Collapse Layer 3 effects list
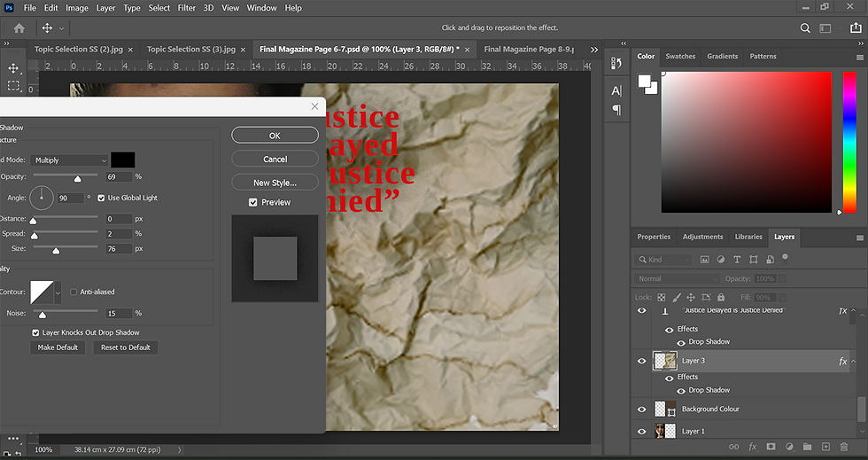 click(x=854, y=362)
